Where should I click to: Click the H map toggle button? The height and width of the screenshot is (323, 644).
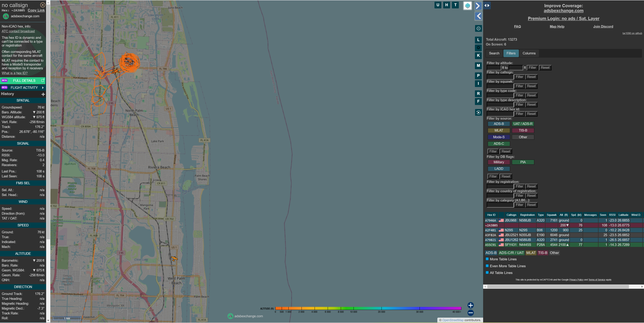pos(447,5)
